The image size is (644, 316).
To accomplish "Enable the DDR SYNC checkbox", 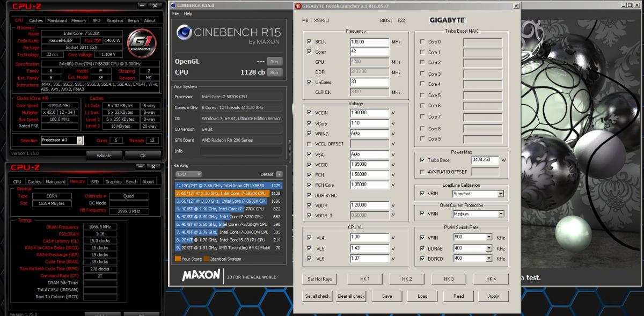I will click(309, 195).
